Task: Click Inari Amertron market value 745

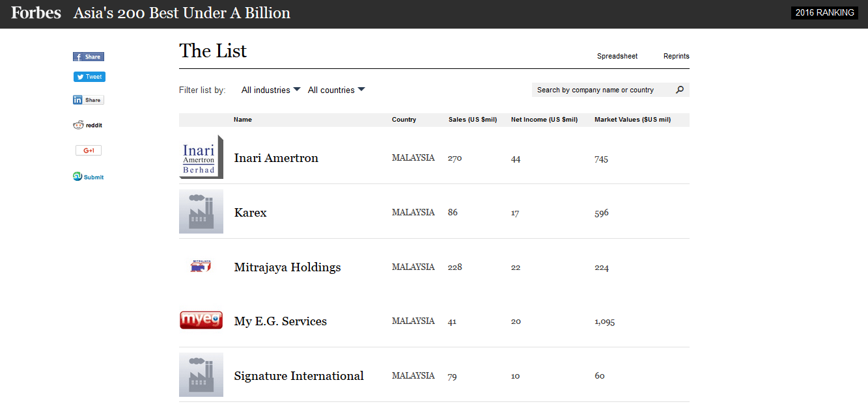Action: [601, 159]
